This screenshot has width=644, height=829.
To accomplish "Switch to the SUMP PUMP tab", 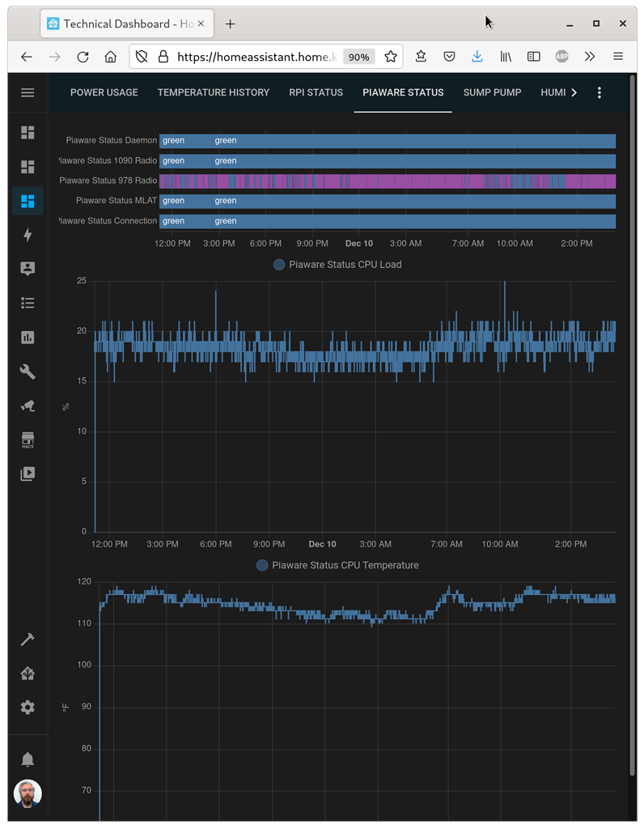I will click(492, 92).
